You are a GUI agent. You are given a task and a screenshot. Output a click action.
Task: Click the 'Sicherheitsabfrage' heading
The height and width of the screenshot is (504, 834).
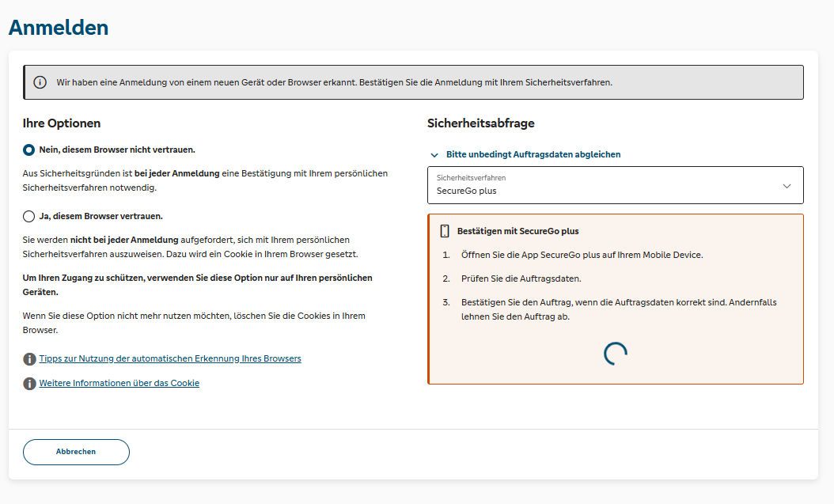click(481, 123)
